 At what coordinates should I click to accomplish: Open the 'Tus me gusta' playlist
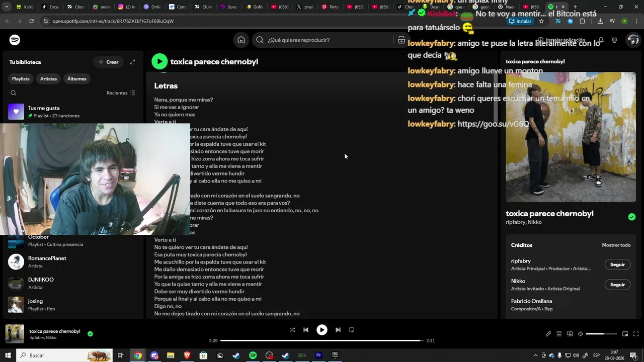[72, 112]
